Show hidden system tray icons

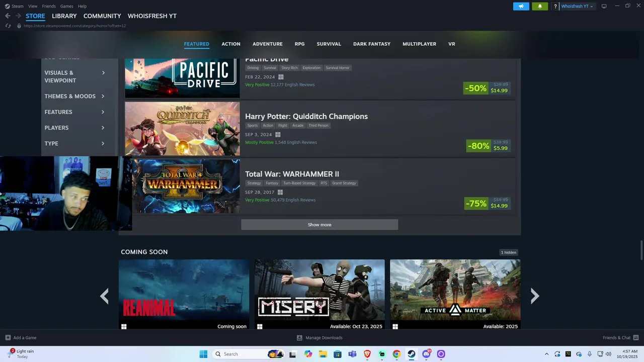[546, 354]
